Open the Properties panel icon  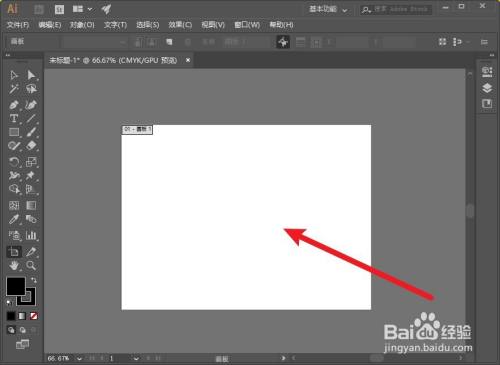tap(487, 72)
